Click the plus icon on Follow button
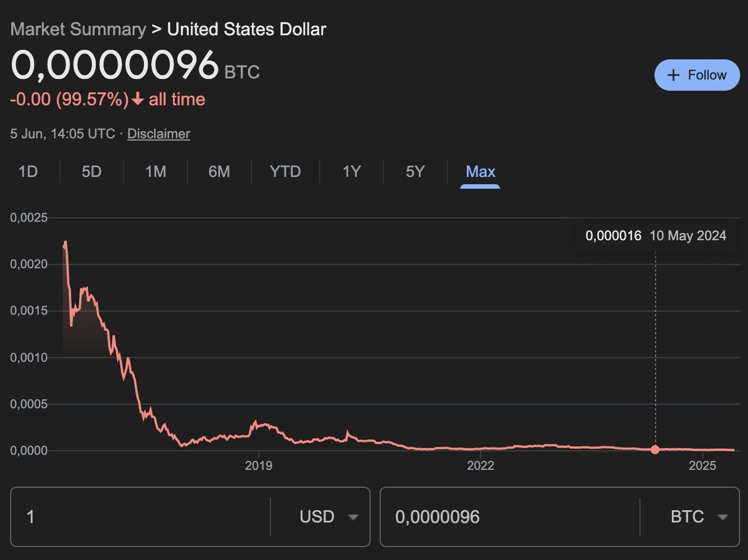The width and height of the screenshot is (748, 560). (673, 75)
